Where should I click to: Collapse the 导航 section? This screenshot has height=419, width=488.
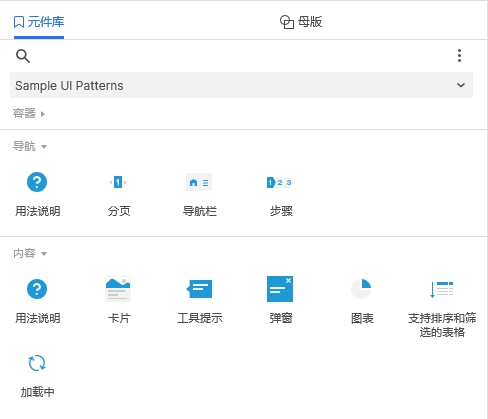pos(30,146)
